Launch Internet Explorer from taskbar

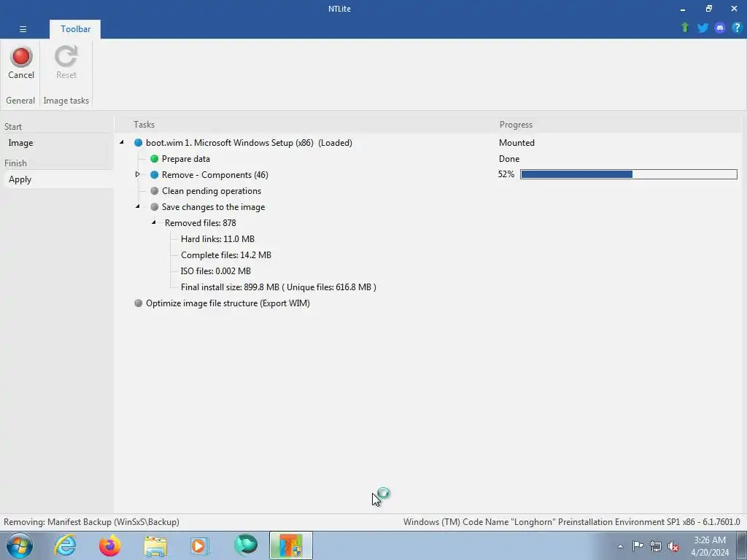(x=65, y=545)
